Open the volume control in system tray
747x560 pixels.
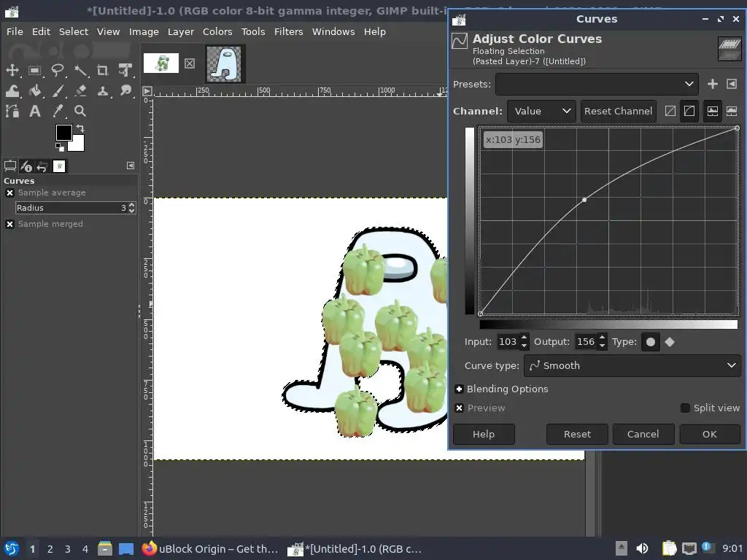(x=642, y=548)
